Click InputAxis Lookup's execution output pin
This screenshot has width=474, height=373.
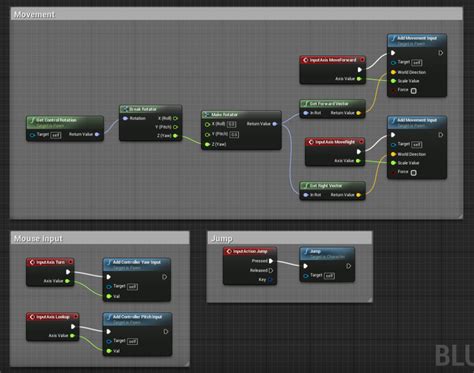(x=73, y=327)
